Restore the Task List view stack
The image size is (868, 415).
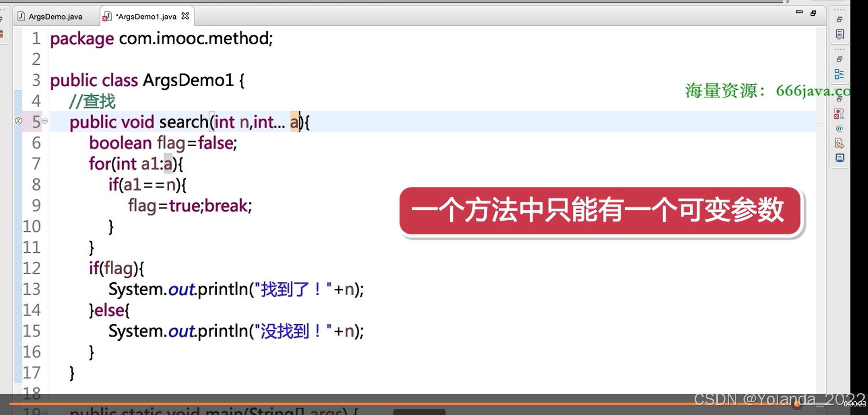point(839,20)
